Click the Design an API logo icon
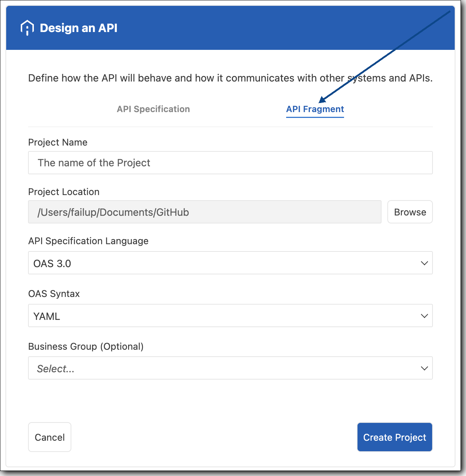Screen dimensions: 466x476 (x=27, y=28)
